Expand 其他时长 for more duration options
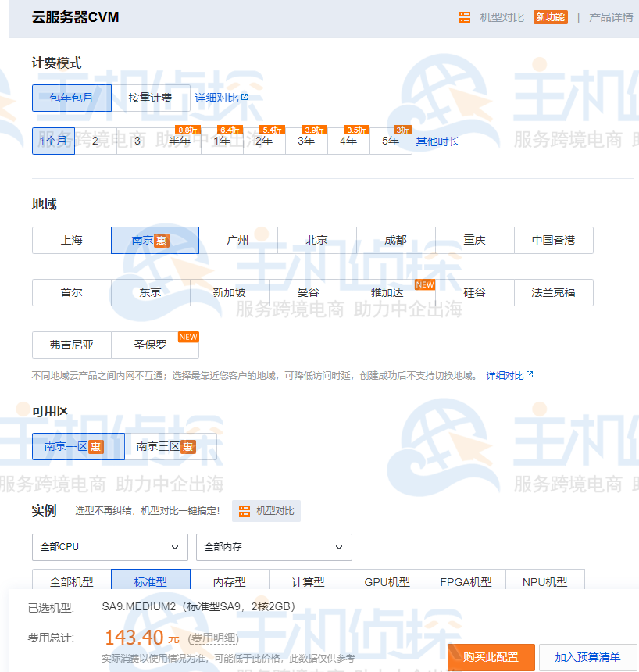 coord(437,141)
